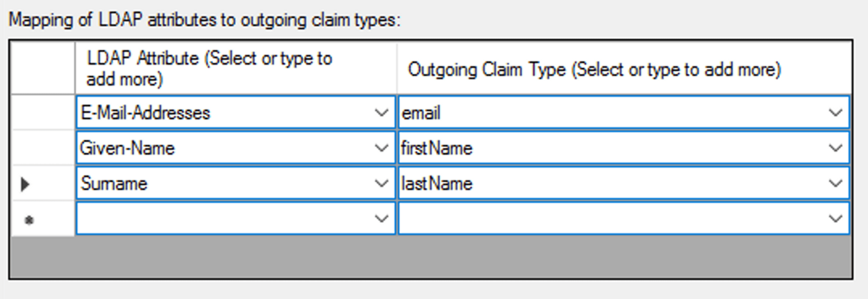Click the new-row asterisk row header
This screenshot has width=868, height=299.
click(29, 220)
